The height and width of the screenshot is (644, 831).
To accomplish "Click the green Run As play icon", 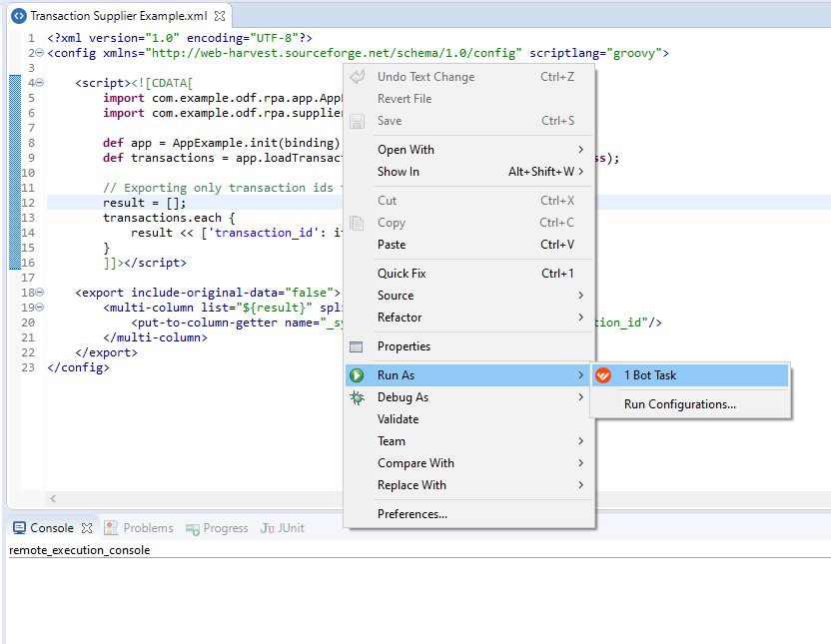I will 357,375.
